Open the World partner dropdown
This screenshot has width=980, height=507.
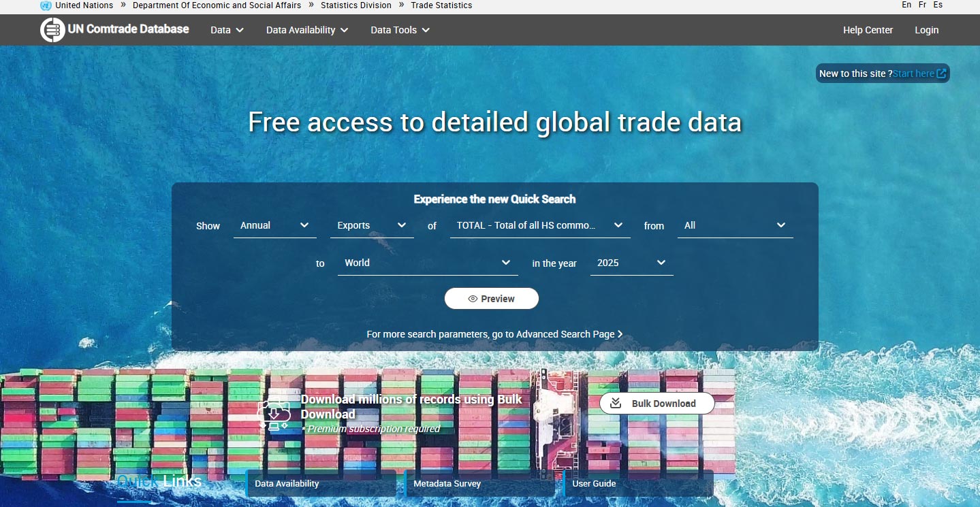pos(428,263)
